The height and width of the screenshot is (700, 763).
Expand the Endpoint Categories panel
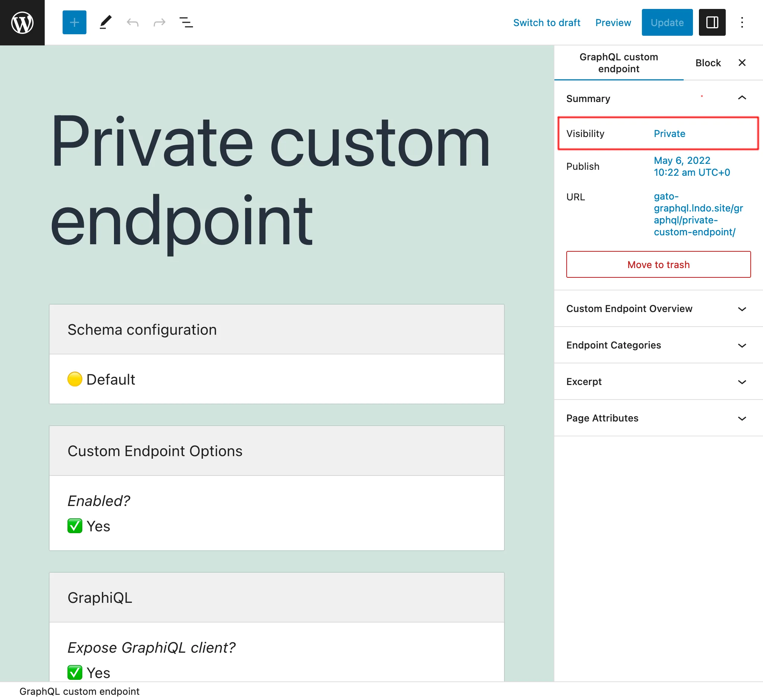click(658, 345)
